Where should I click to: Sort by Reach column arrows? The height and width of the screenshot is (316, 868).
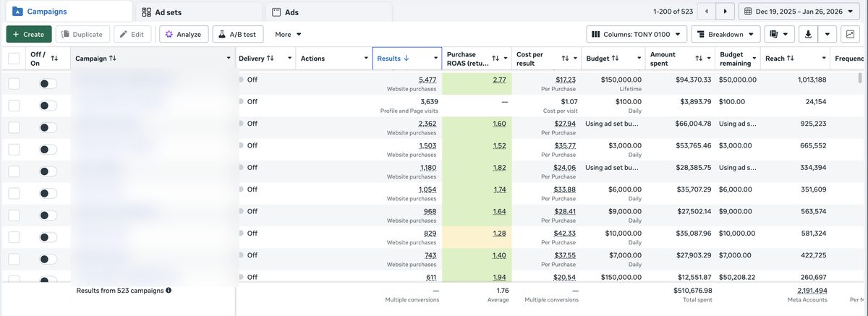click(791, 58)
